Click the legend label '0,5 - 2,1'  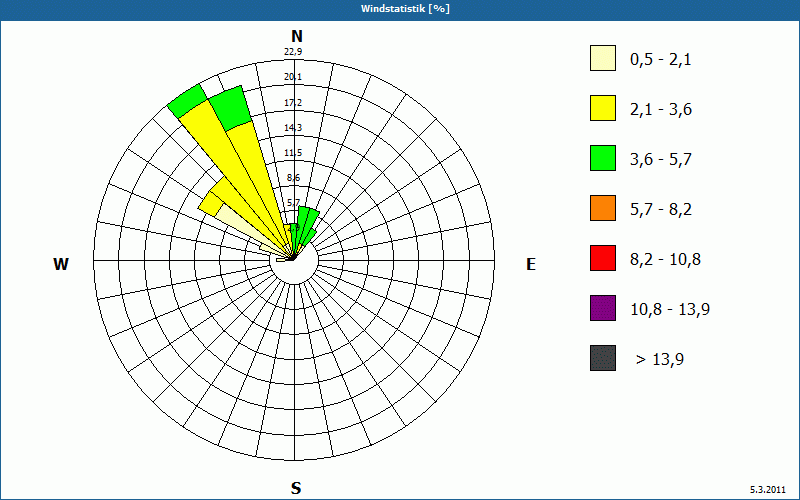661,60
